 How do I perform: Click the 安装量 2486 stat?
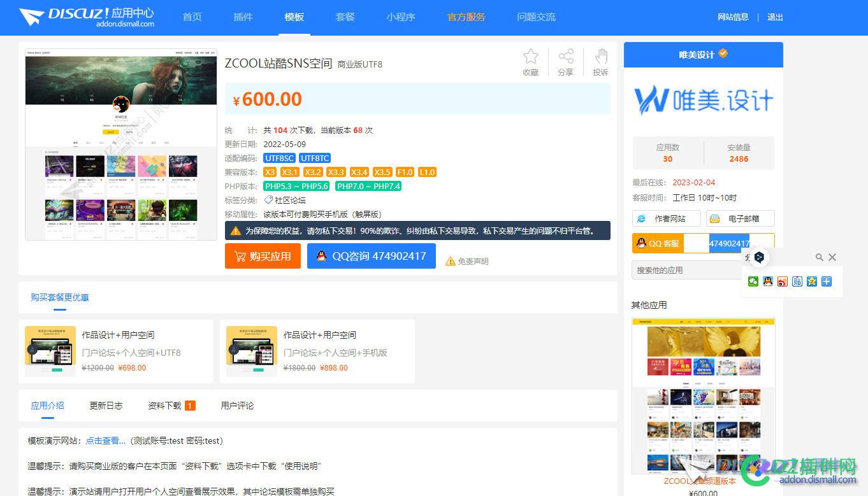coord(739,153)
